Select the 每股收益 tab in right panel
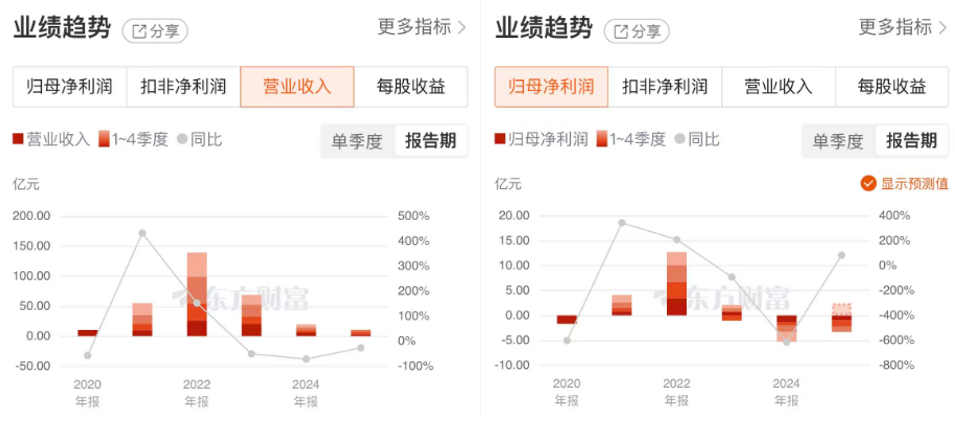Image resolution: width=955 pixels, height=422 pixels. (892, 87)
